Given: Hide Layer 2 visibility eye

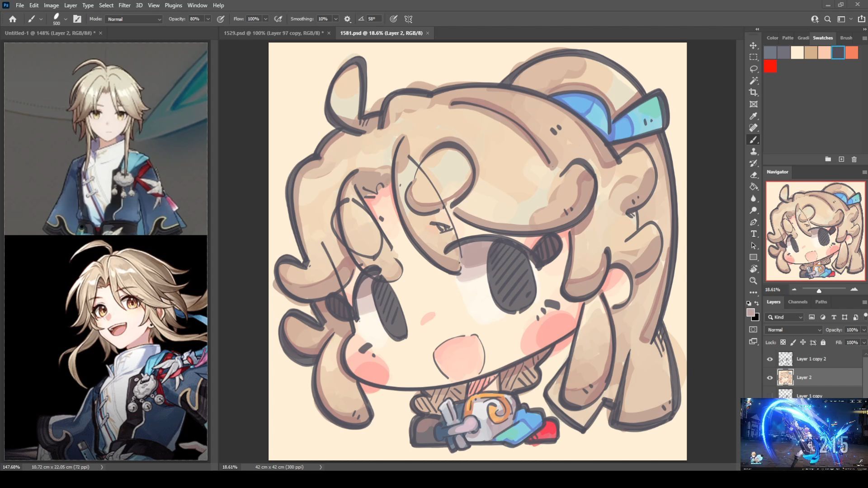Looking at the screenshot, I should pos(770,378).
